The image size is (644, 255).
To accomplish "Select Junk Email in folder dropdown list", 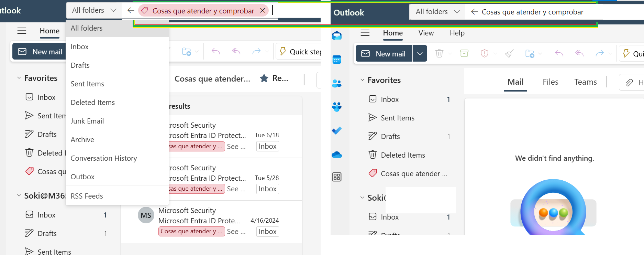I will click(117, 121).
